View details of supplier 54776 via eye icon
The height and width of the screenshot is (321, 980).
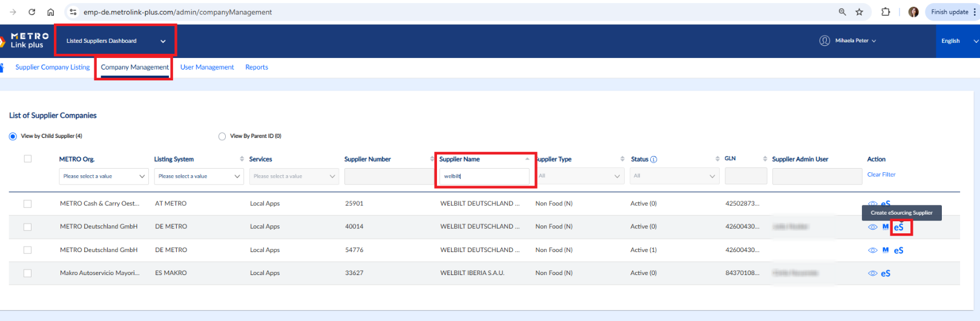click(872, 250)
